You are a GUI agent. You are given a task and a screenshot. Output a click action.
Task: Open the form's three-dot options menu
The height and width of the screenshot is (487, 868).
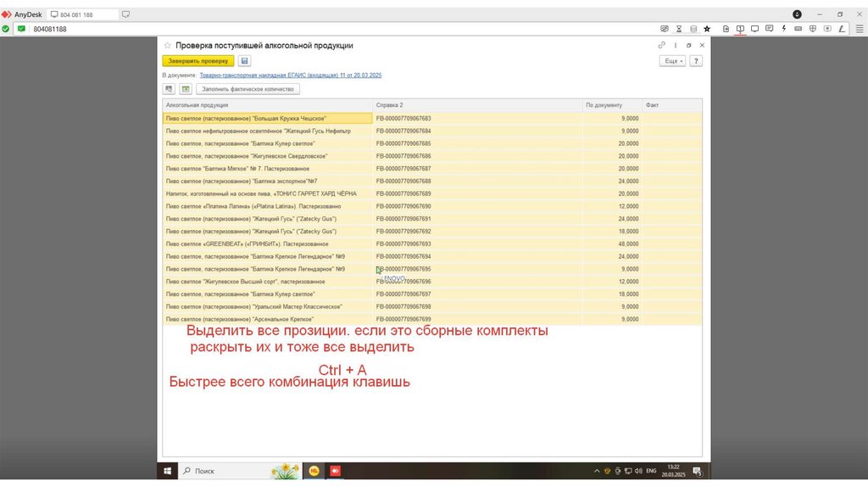[x=676, y=46]
